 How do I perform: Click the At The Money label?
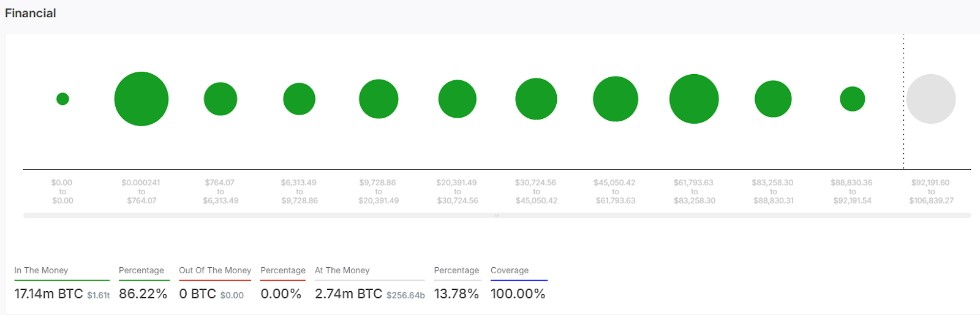coord(342,270)
